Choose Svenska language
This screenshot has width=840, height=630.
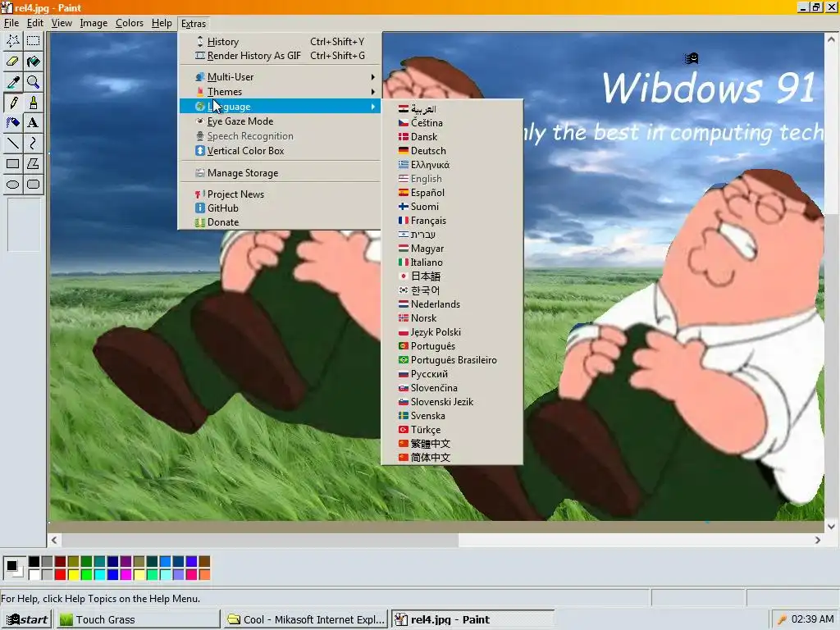point(452,416)
